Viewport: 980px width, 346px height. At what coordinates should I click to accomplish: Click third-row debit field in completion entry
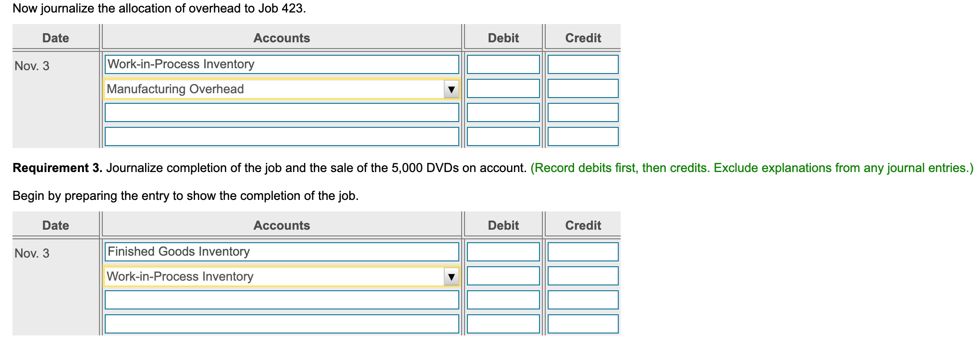click(x=503, y=300)
